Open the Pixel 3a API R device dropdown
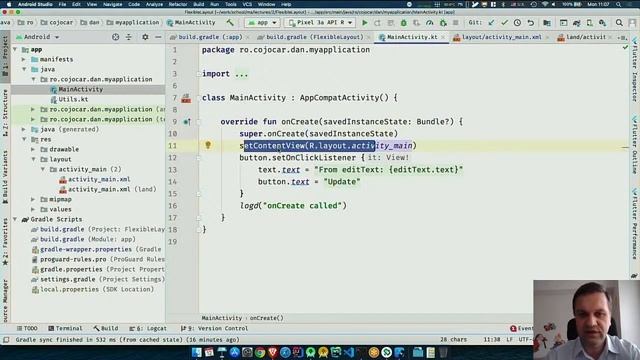 [320, 23]
